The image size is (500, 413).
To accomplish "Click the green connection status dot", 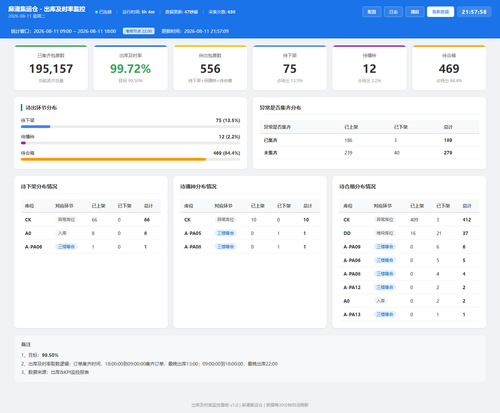I will [x=96, y=12].
